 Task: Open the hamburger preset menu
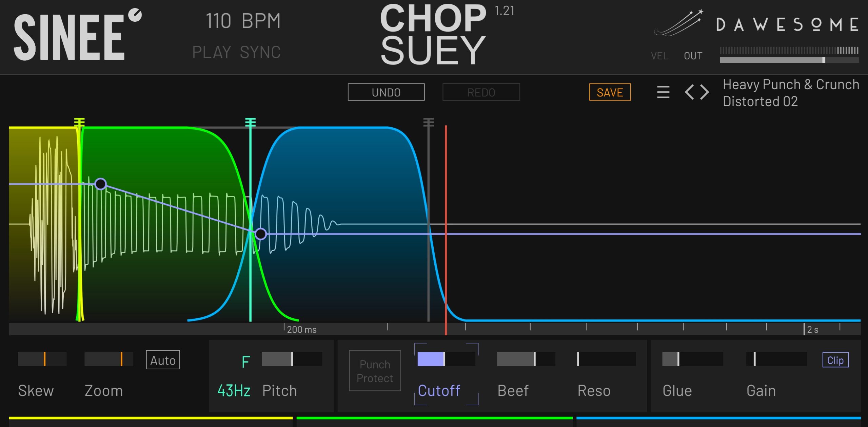coord(663,92)
